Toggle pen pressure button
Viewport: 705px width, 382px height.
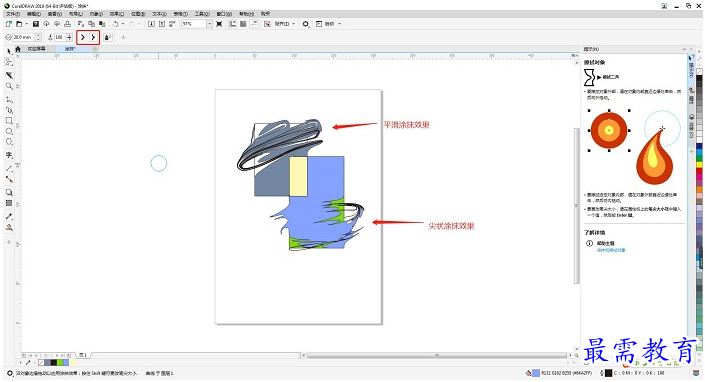click(107, 37)
